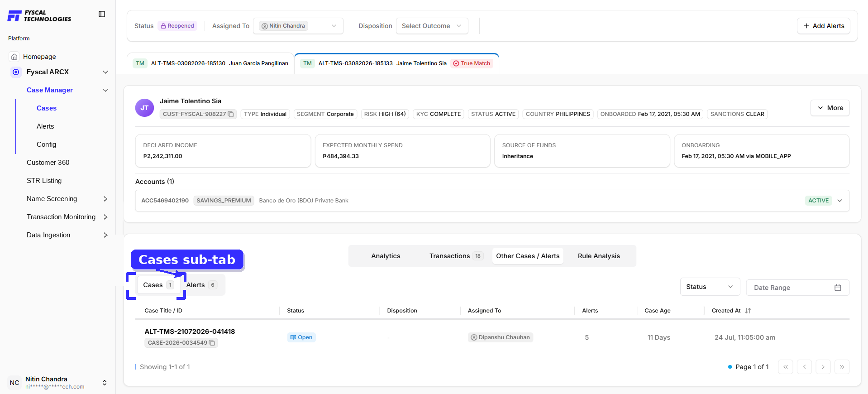Viewport: 868px width, 394px height.
Task: Collapse the sidebar panel icon
Action: [x=102, y=14]
